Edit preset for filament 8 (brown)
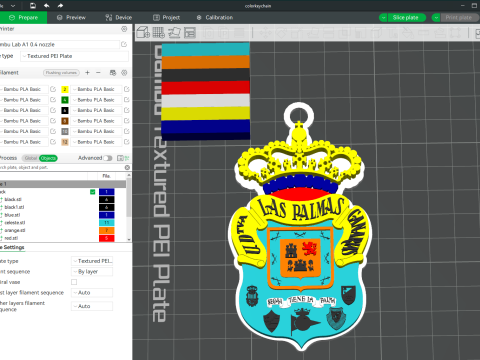Image resolution: width=480 pixels, height=360 pixels. click(x=127, y=121)
